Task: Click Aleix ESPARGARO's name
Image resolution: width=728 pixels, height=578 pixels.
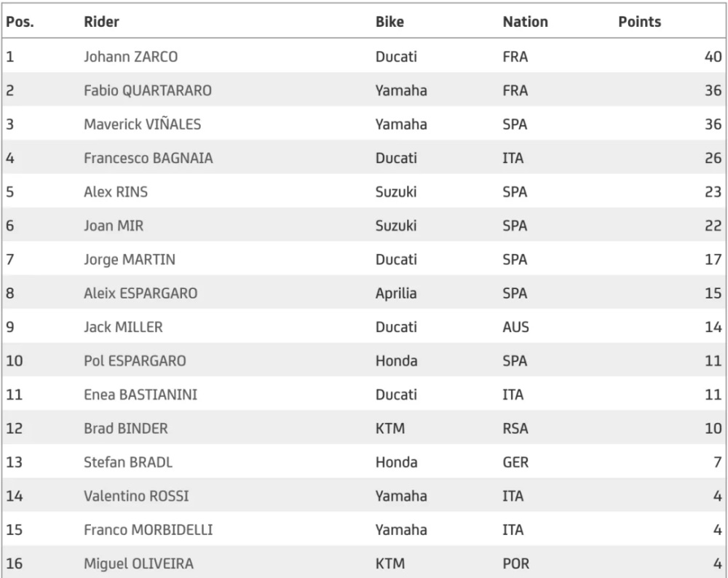Action: (141, 293)
